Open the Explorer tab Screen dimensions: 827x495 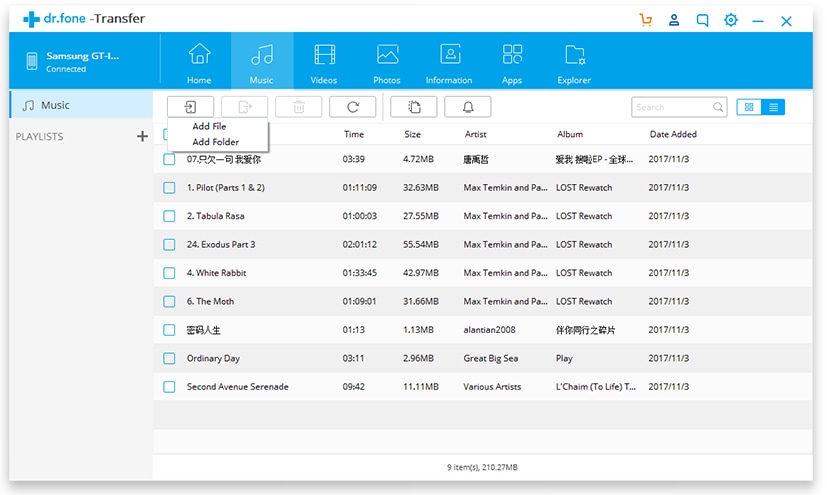coord(574,61)
